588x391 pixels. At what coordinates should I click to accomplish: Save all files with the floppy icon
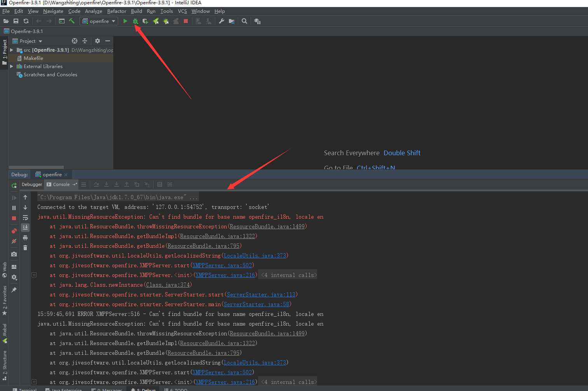tap(16, 21)
